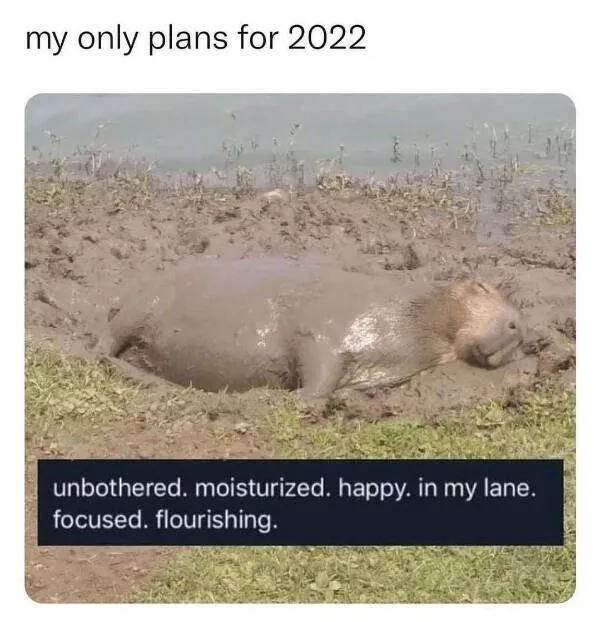Click the bare dirt patch in the photo's bottom-left

click(x=79, y=575)
